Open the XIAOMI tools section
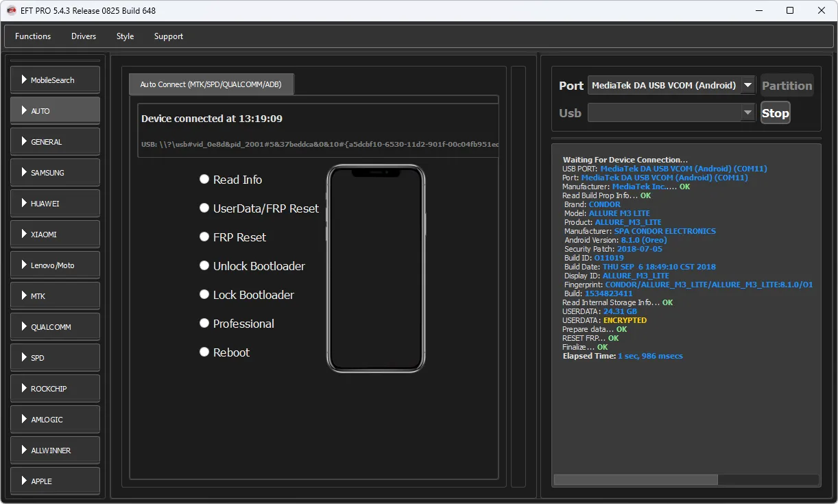 pos(55,235)
